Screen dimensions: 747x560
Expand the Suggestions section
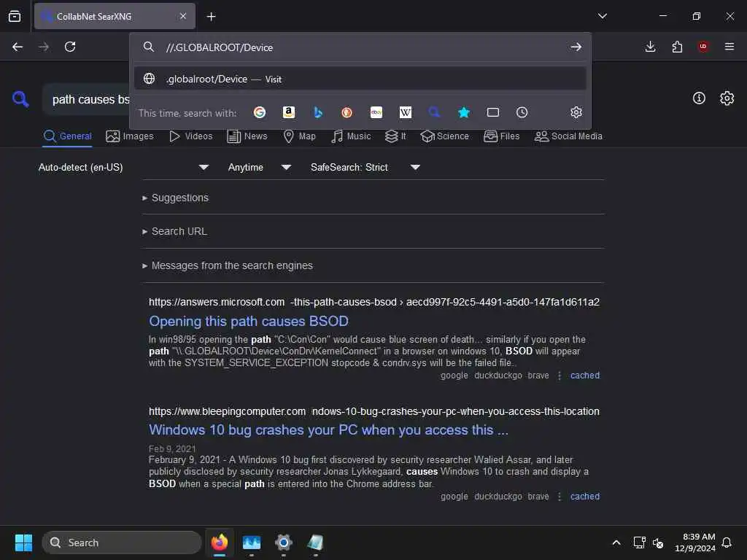point(175,198)
